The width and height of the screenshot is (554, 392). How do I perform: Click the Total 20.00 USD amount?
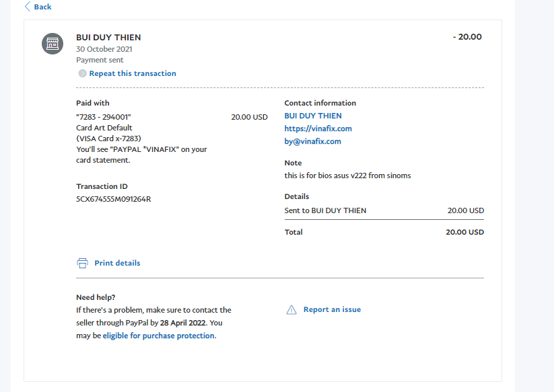click(x=464, y=232)
